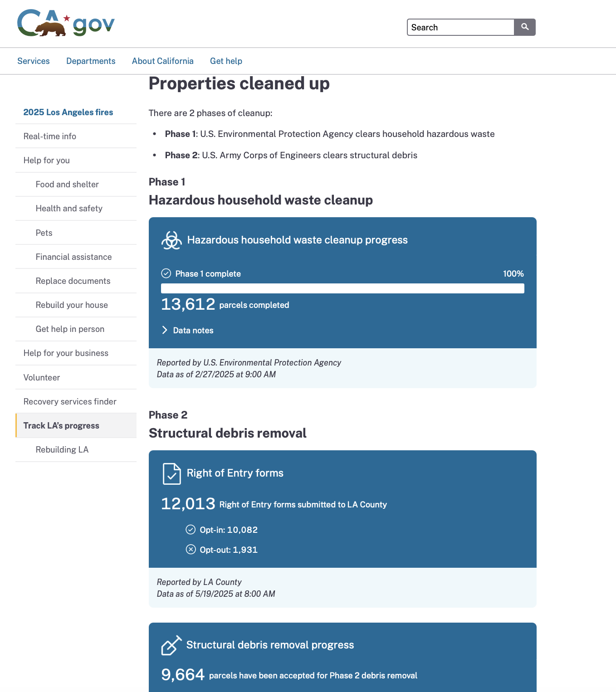Click the Right of Entry document icon
This screenshot has height=692, width=616.
point(171,474)
